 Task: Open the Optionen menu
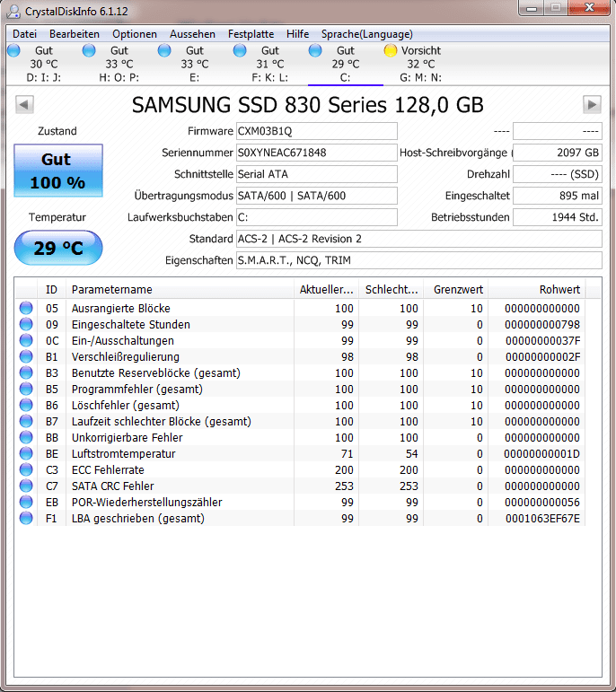(134, 34)
